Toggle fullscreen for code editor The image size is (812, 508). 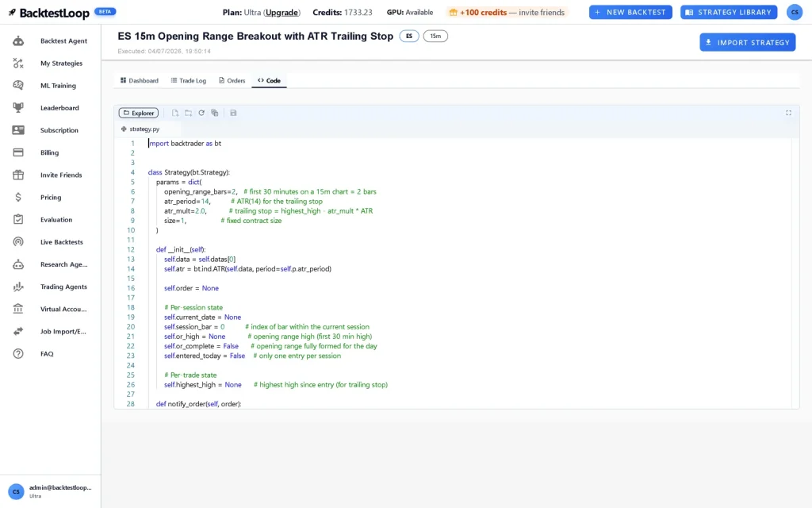[x=788, y=113]
